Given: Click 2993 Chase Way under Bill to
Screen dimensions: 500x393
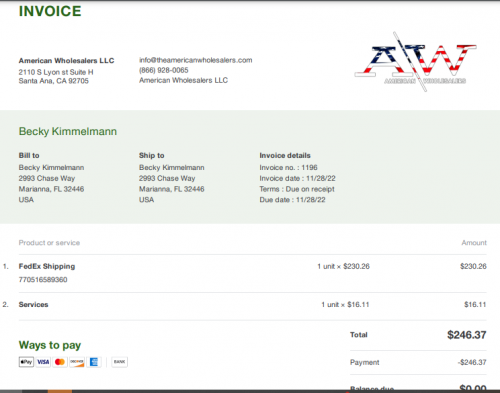Looking at the screenshot, I should coord(47,178).
